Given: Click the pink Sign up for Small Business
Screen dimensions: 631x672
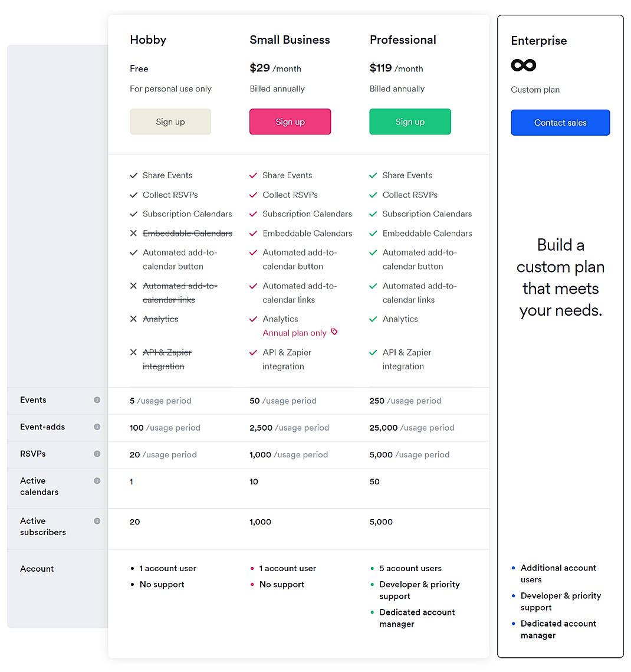Looking at the screenshot, I should 290,122.
